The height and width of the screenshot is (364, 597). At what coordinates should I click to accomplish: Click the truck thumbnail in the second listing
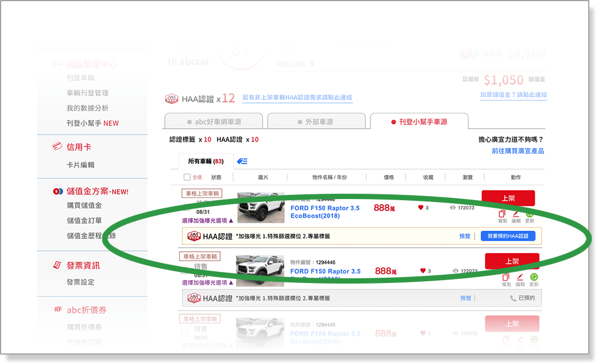pos(260,271)
